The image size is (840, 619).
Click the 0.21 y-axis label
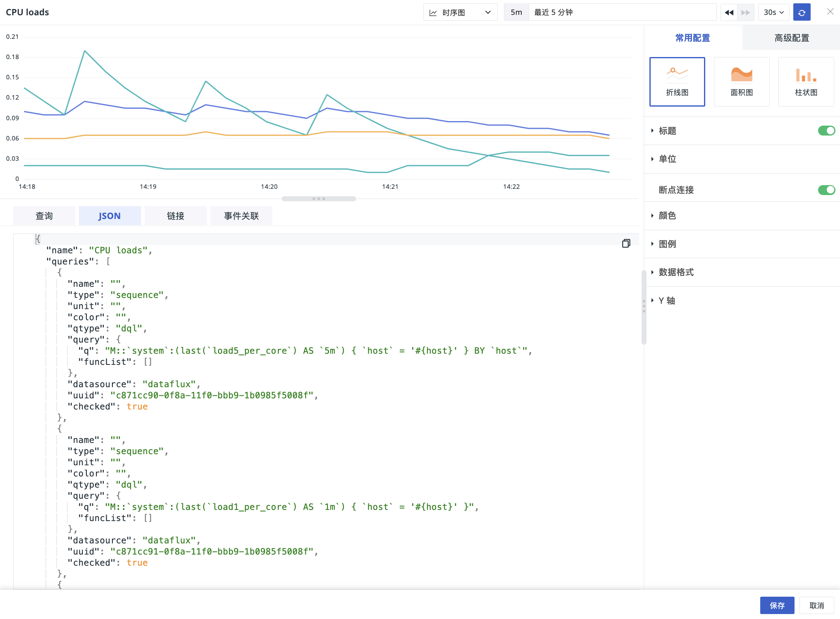click(12, 37)
